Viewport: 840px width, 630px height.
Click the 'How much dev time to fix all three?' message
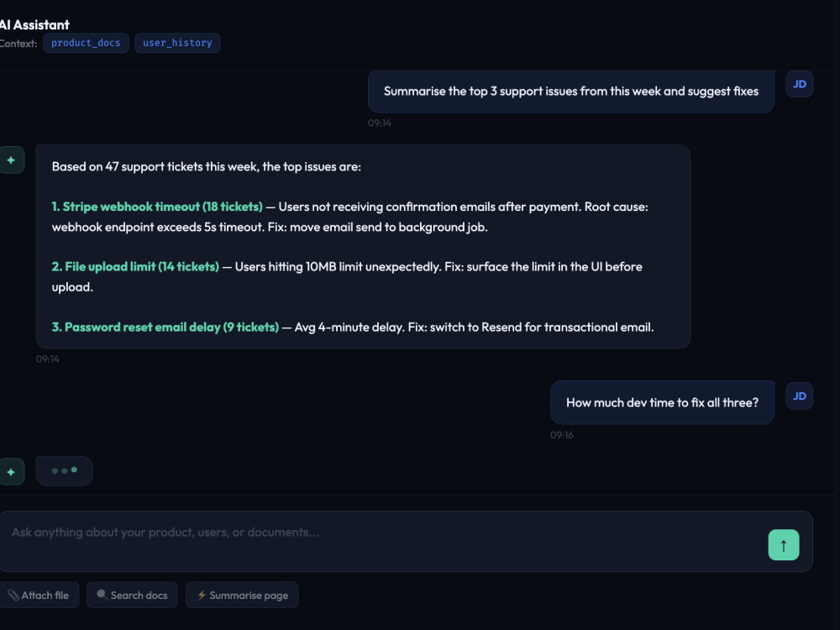(662, 402)
